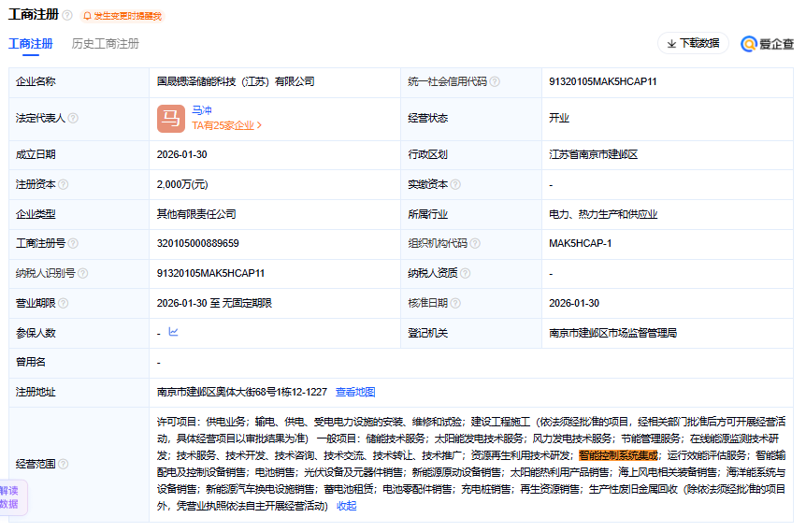Click the 下载数据 download button
Viewport: 806px width, 532px height.
coord(693,43)
